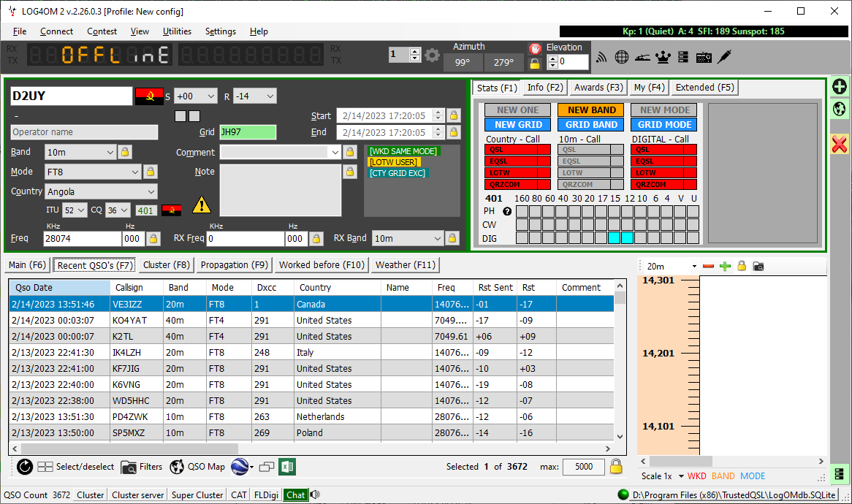
Task: Click the help question mark near PH row
Action: [507, 211]
